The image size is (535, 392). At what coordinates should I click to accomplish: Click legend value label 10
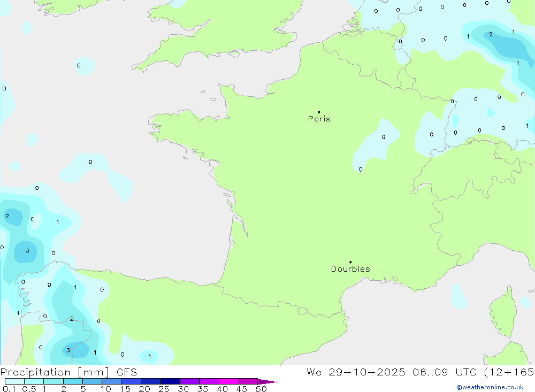coord(105,389)
